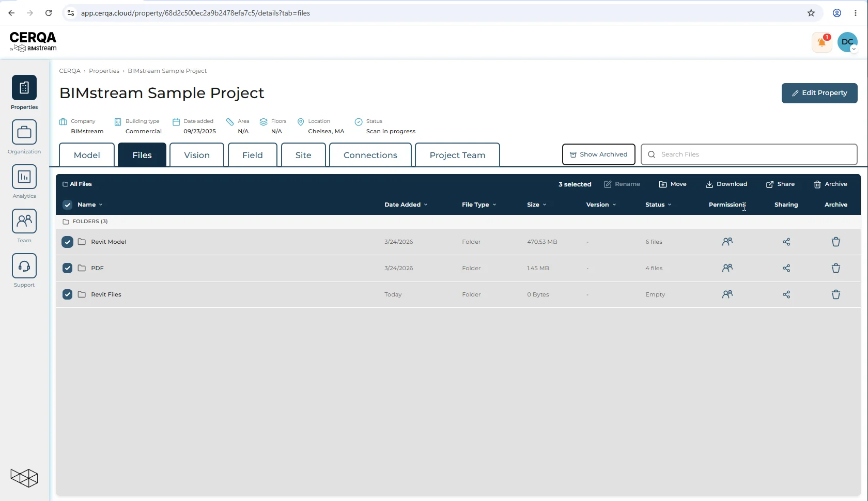Sort by Status column

click(658, 205)
